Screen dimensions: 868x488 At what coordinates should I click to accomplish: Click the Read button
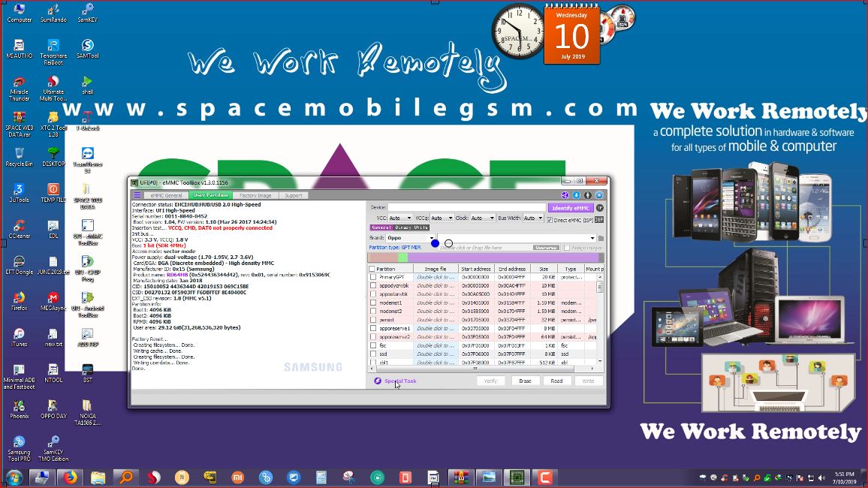[x=556, y=381]
